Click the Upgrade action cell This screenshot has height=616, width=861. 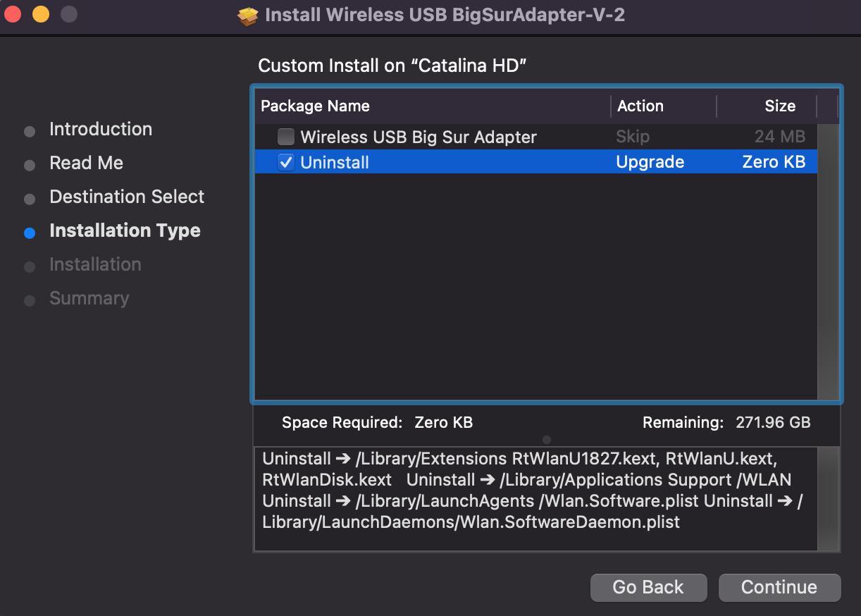650,162
